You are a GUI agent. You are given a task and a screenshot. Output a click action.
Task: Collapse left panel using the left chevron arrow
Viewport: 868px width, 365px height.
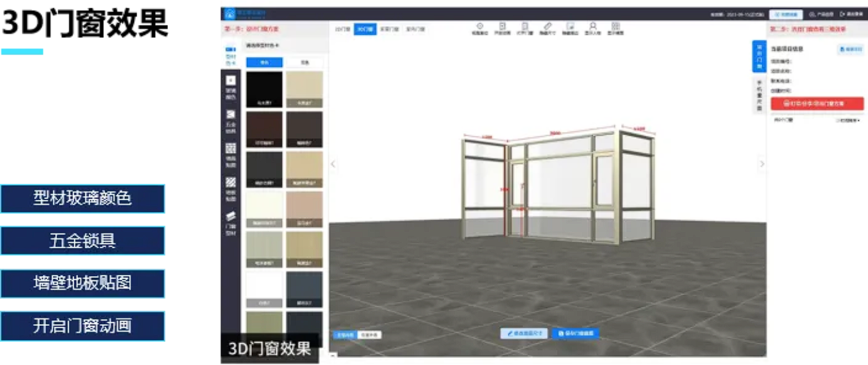[333, 164]
